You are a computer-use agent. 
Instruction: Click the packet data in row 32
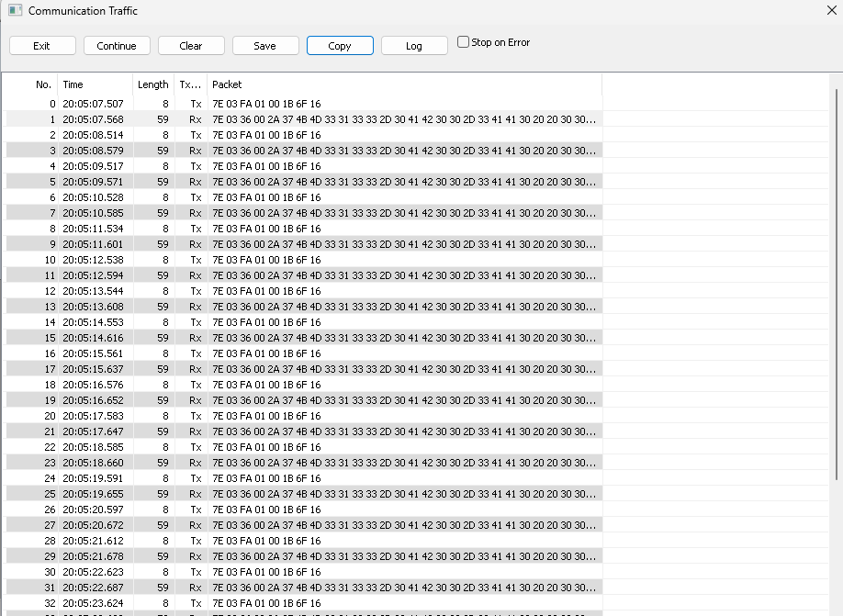[266, 602]
